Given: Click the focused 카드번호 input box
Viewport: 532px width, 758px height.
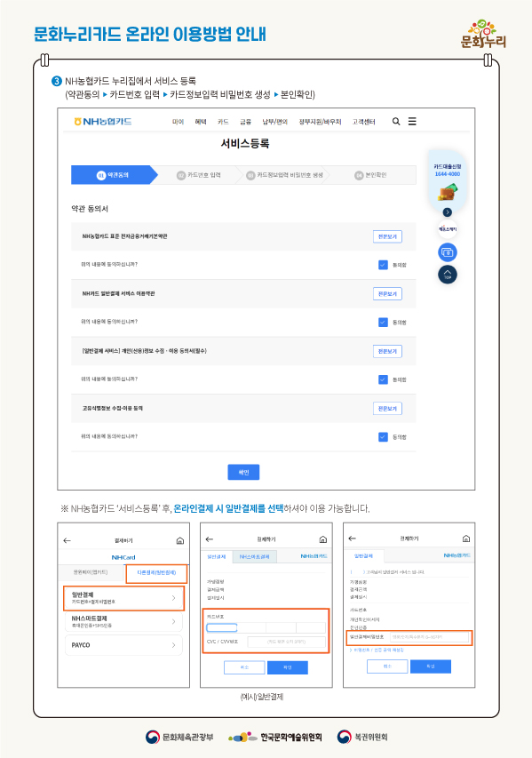Looking at the screenshot, I should coord(222,627).
